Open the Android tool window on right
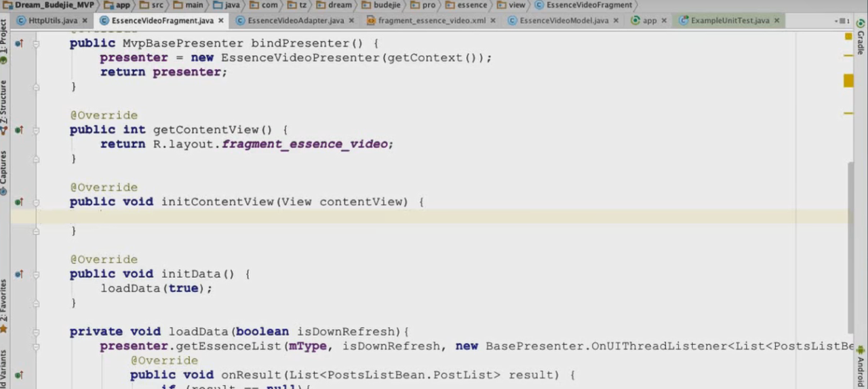 pos(861,367)
